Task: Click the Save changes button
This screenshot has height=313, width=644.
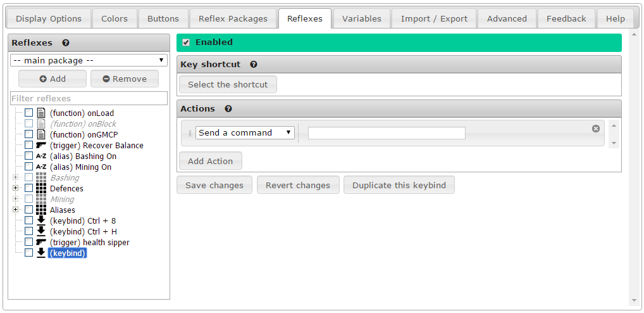Action: point(214,186)
